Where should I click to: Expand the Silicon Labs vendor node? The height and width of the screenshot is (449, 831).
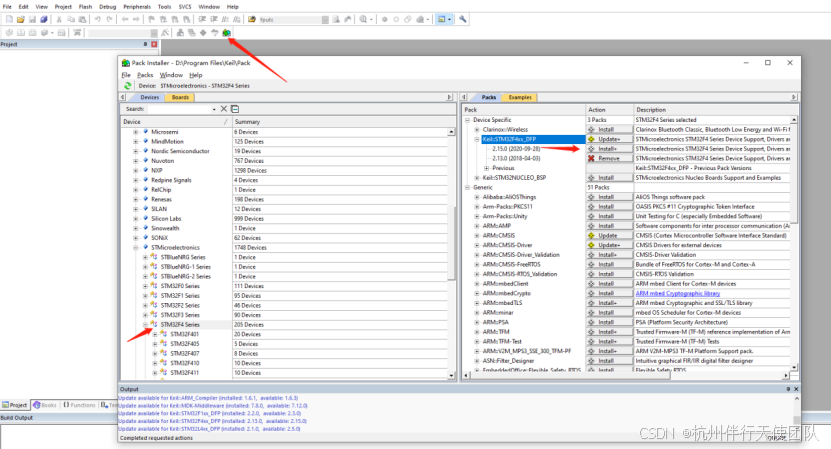click(x=136, y=218)
